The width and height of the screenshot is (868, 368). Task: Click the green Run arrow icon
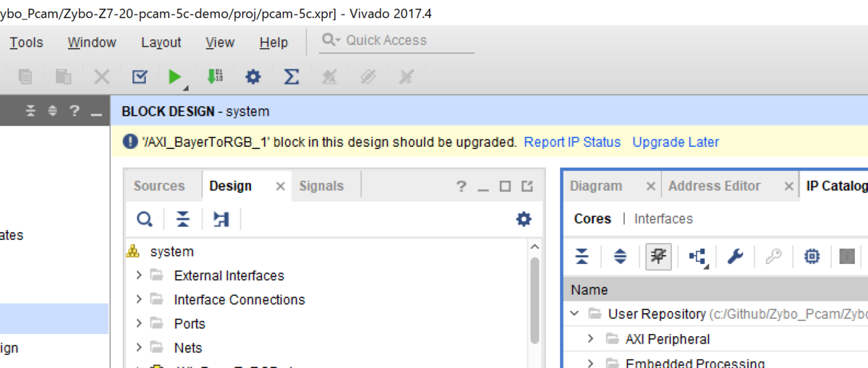pos(174,76)
